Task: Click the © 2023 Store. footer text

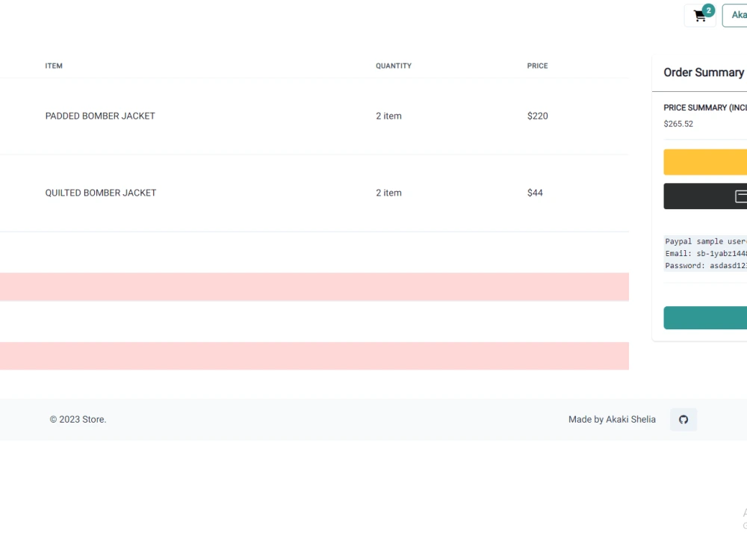Action: [78, 420]
